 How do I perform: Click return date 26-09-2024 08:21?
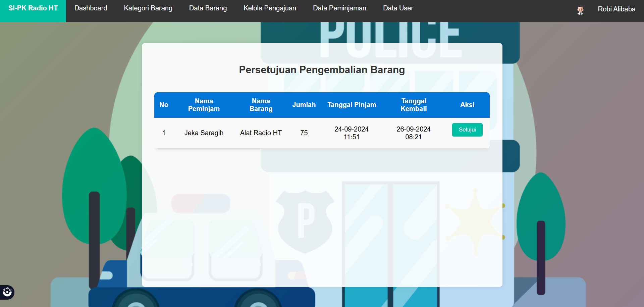tap(414, 133)
